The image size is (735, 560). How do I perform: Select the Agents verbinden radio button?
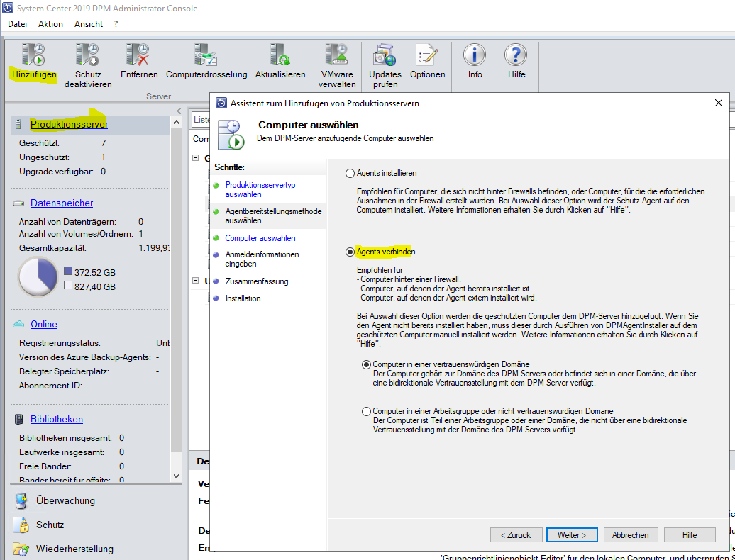click(x=350, y=252)
